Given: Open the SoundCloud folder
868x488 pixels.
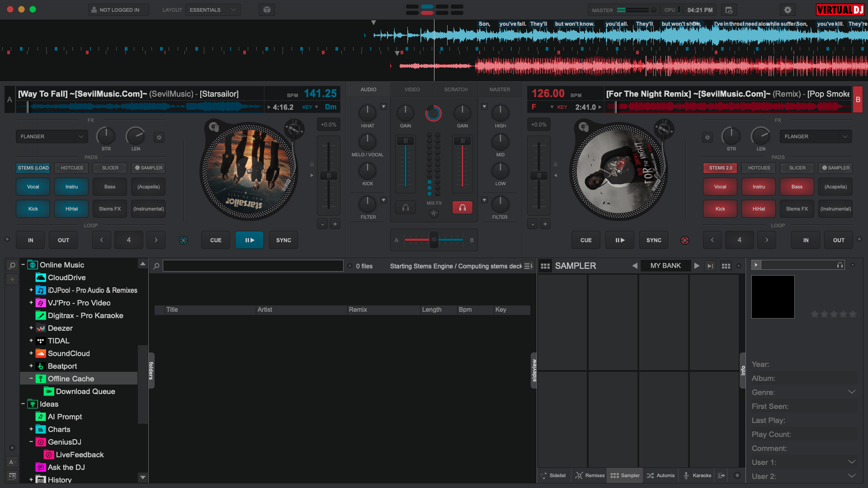Looking at the screenshot, I should (x=69, y=353).
